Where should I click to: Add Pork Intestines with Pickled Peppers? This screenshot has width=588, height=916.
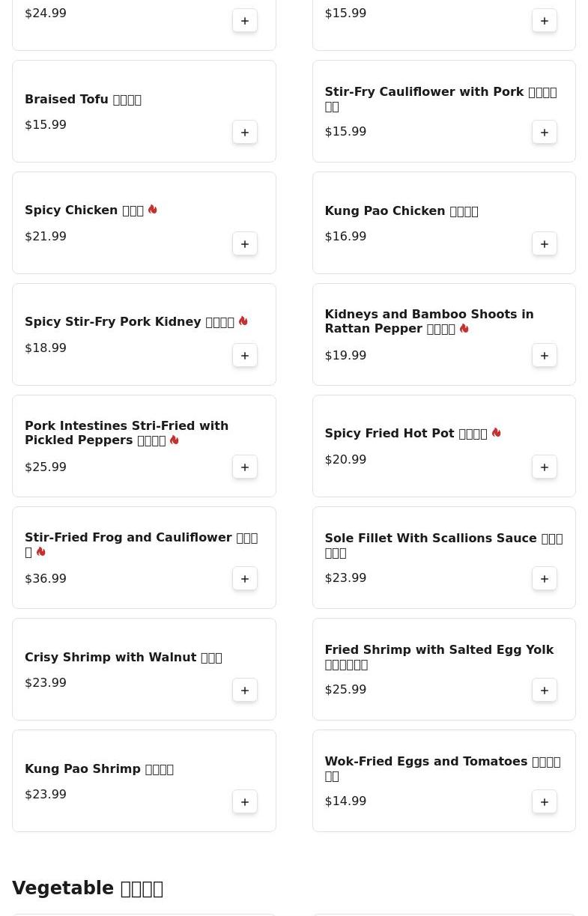(245, 467)
